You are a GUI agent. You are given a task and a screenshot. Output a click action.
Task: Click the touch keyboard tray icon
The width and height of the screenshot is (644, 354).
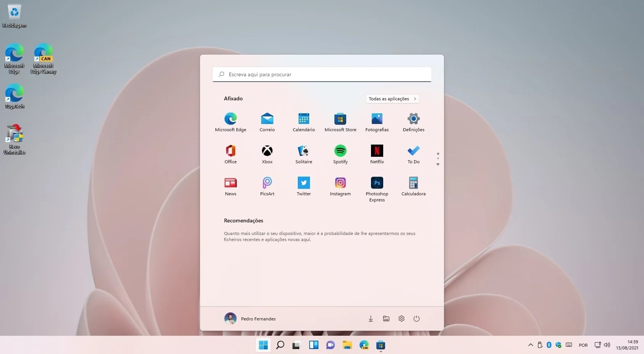[569, 345]
